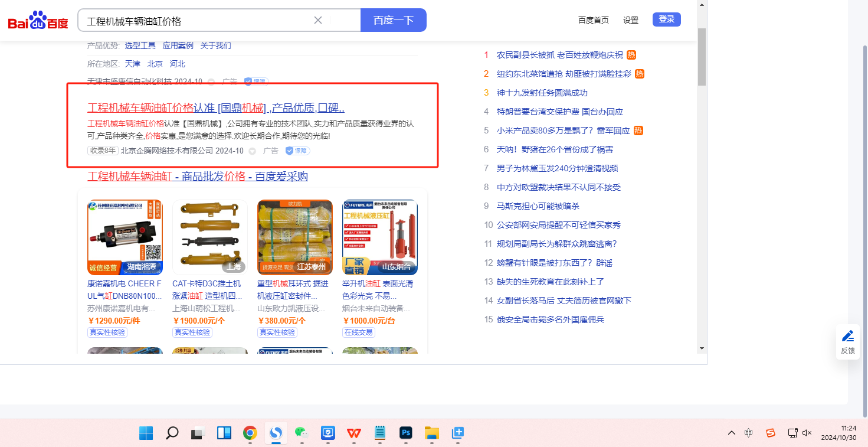The image size is (868, 447).
Task: Click the ￥1000.00元/台 price
Action: click(x=369, y=321)
